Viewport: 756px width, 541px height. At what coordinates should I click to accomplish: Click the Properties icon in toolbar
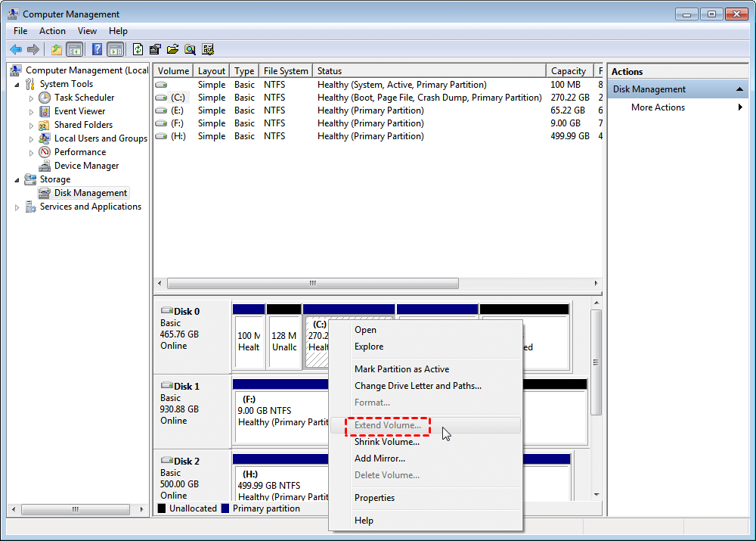[x=155, y=49]
